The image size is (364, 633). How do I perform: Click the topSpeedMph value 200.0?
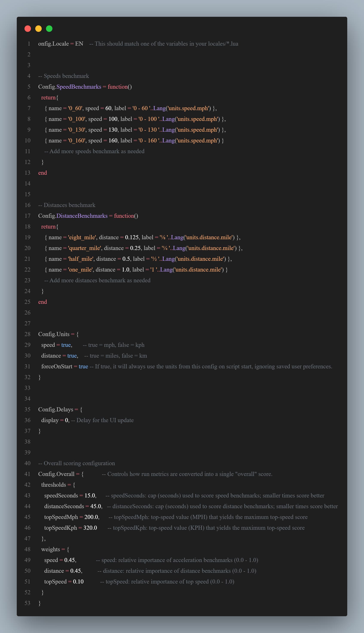pyautogui.click(x=91, y=517)
